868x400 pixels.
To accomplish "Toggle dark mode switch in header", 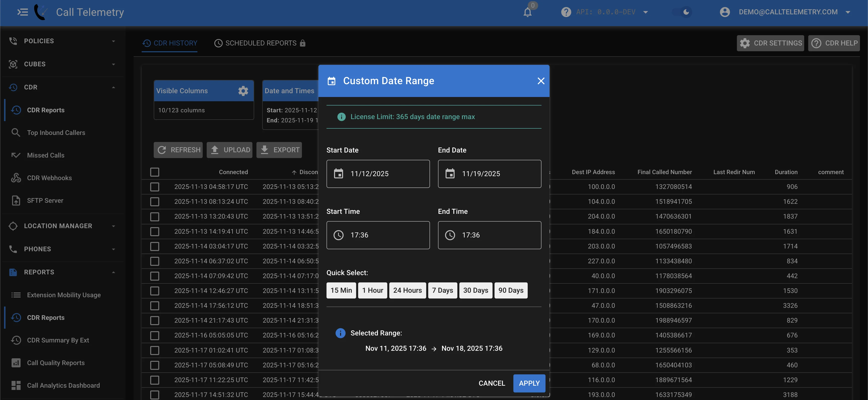I will 682,12.
